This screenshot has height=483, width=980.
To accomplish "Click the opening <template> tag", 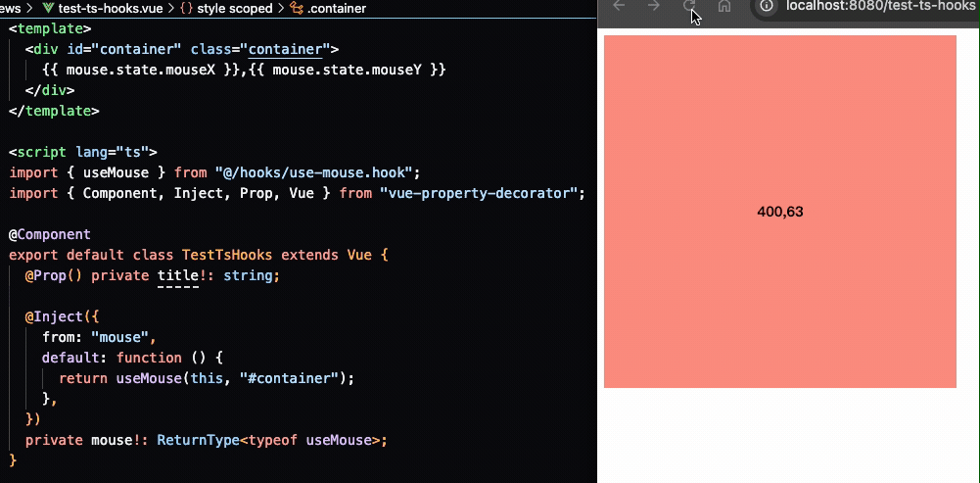I will 50,28.
